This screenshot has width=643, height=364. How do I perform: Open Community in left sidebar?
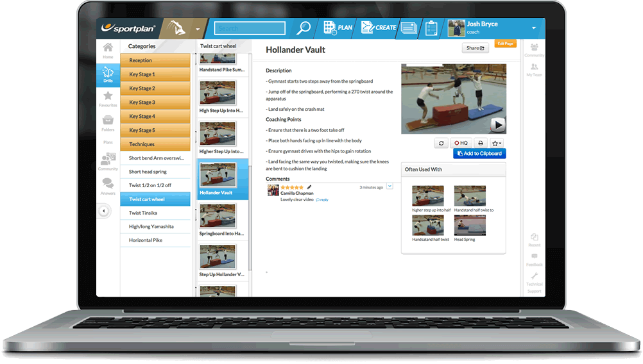click(108, 161)
